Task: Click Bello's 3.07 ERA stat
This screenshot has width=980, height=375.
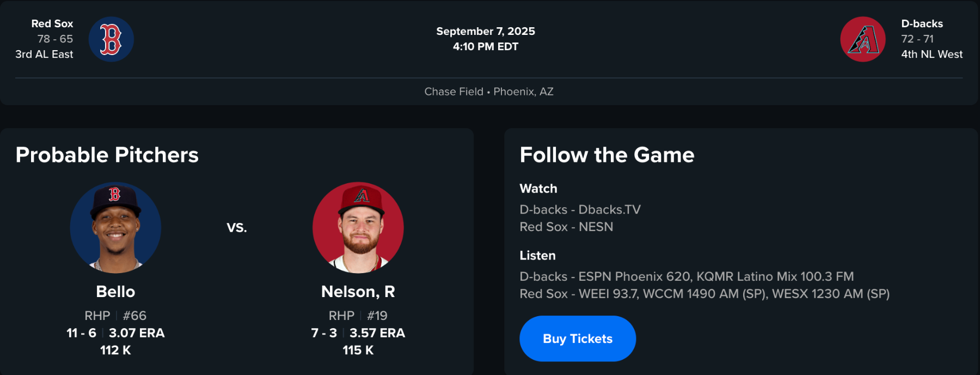Action: [137, 333]
